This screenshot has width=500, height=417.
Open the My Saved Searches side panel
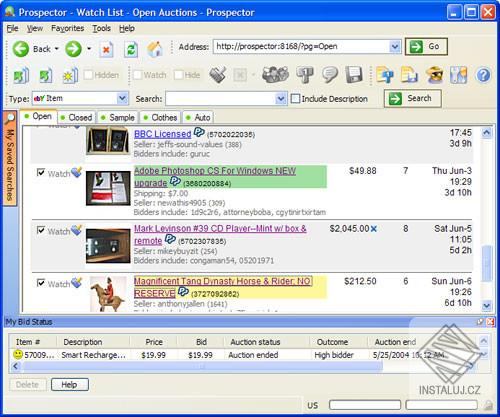pos(10,159)
